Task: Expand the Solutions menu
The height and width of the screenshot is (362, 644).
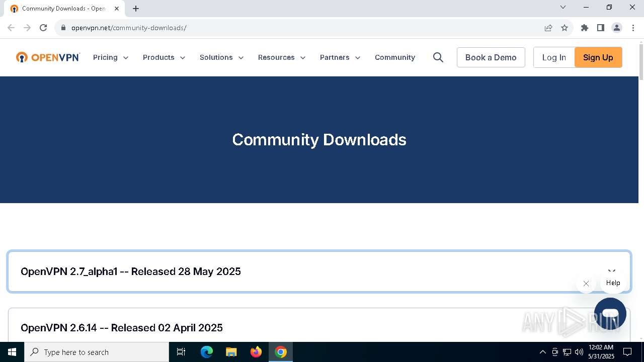Action: pyautogui.click(x=222, y=57)
